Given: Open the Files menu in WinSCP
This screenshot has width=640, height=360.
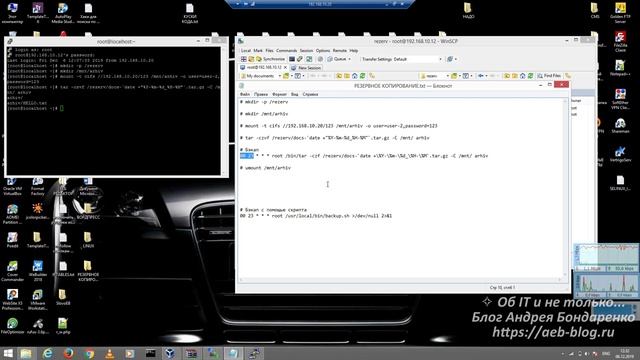Looking at the screenshot, I should click(269, 51).
